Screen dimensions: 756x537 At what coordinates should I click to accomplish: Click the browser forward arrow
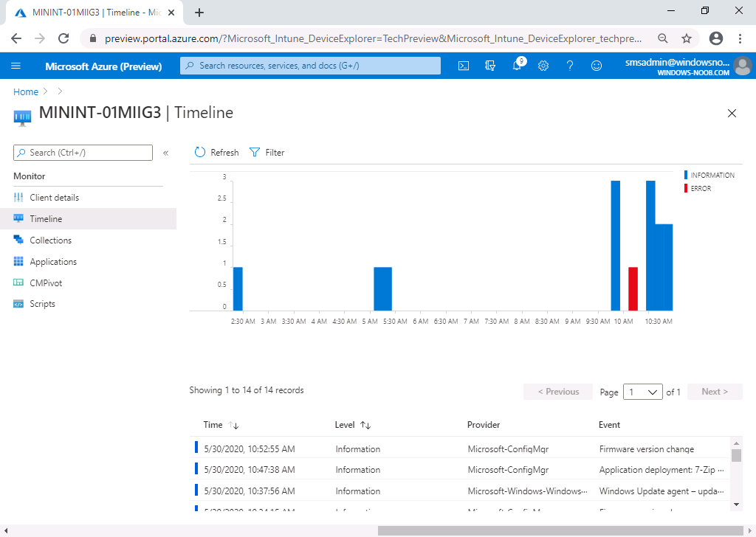click(40, 38)
